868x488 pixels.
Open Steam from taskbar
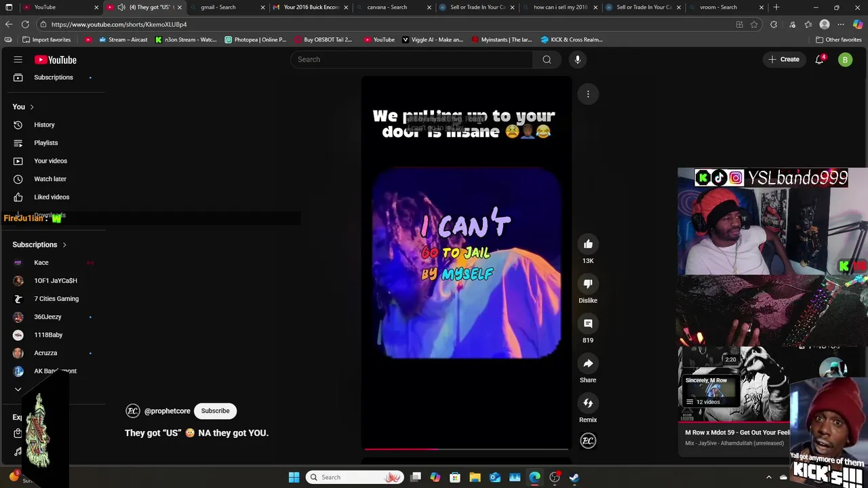[574, 477]
